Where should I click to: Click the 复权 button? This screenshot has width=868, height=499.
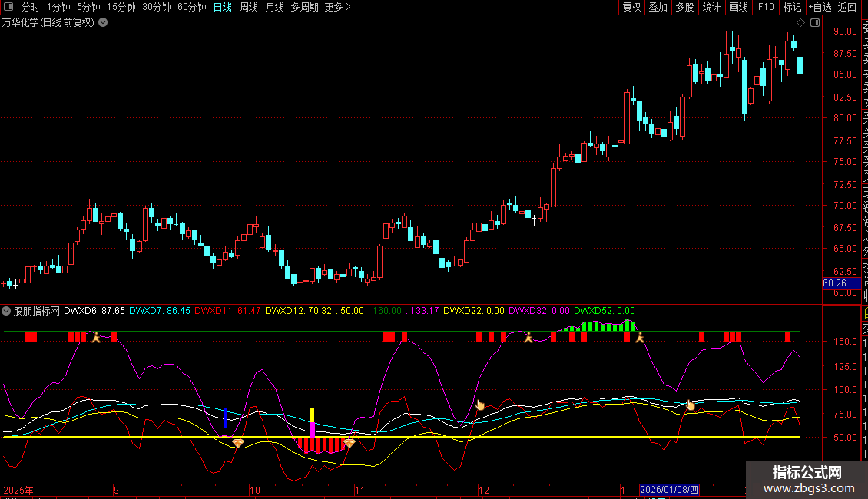coord(631,7)
